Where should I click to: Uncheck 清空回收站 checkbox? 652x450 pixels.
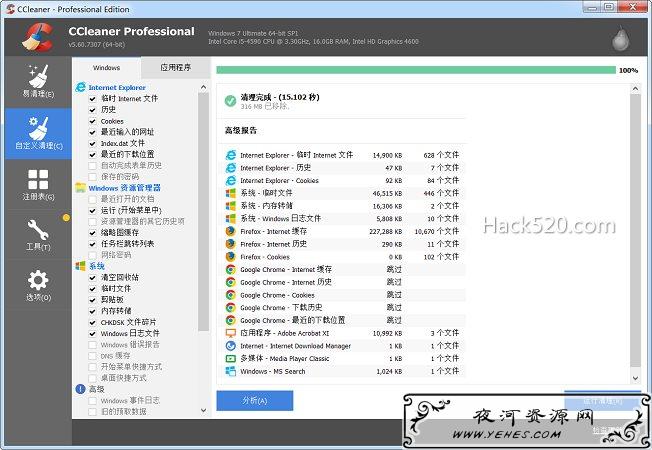pos(93,278)
